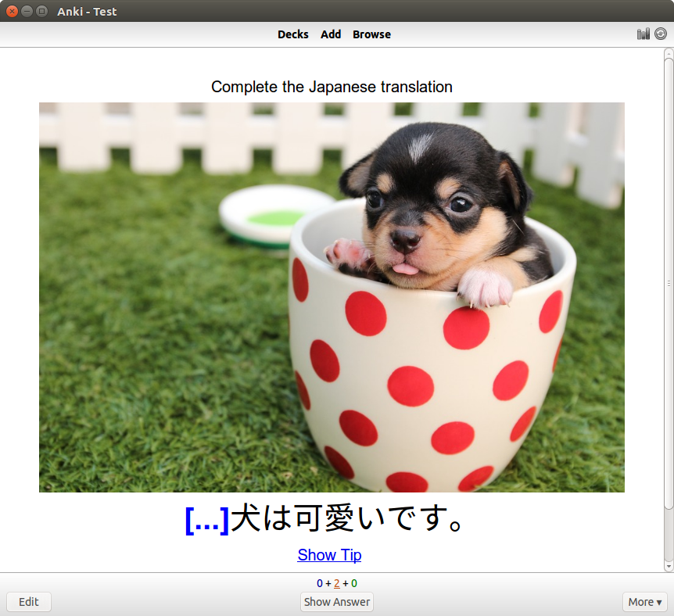Open the Browse card browser

click(372, 34)
